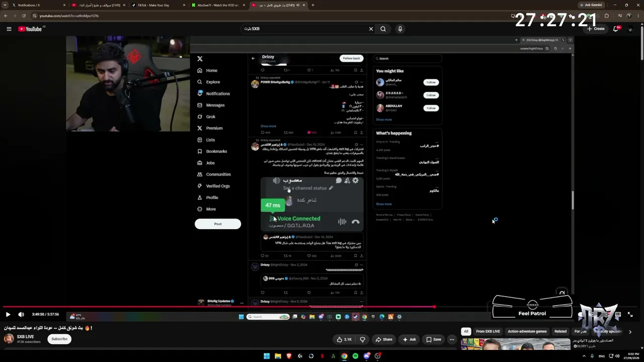Select the From SXB LIVE chip
644x362 pixels.
[488, 331]
